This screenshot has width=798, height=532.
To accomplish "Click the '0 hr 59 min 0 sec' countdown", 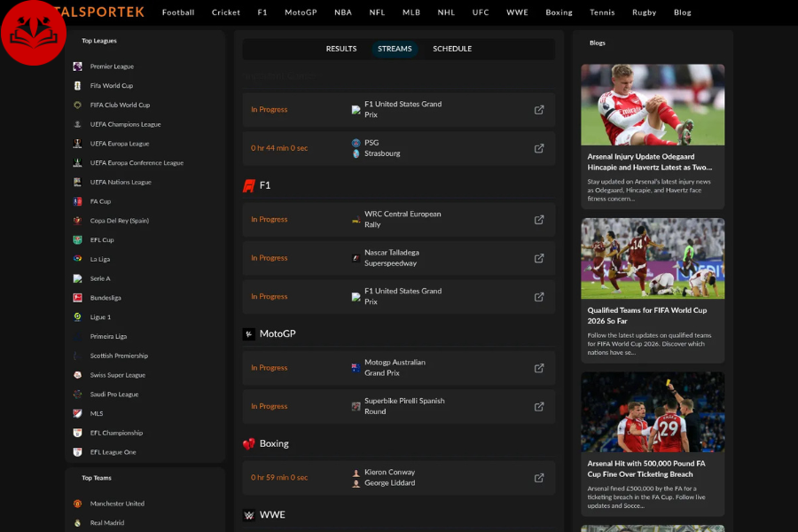I will click(x=279, y=478).
